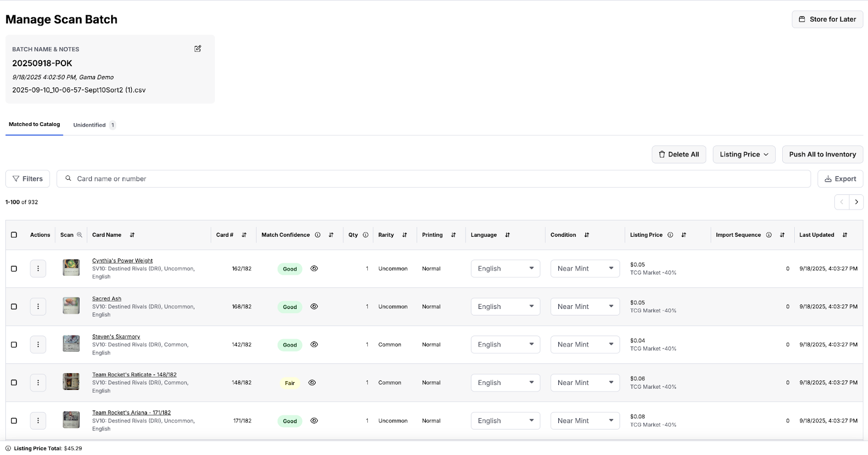The image size is (868, 455).
Task: Sort by Listing Price column arrows
Action: (684, 235)
